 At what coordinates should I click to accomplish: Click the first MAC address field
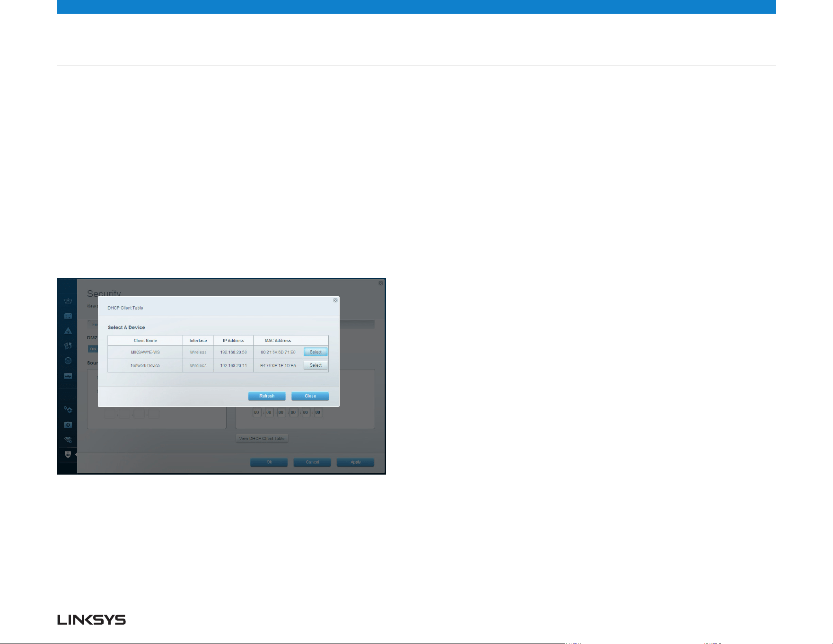(x=256, y=413)
